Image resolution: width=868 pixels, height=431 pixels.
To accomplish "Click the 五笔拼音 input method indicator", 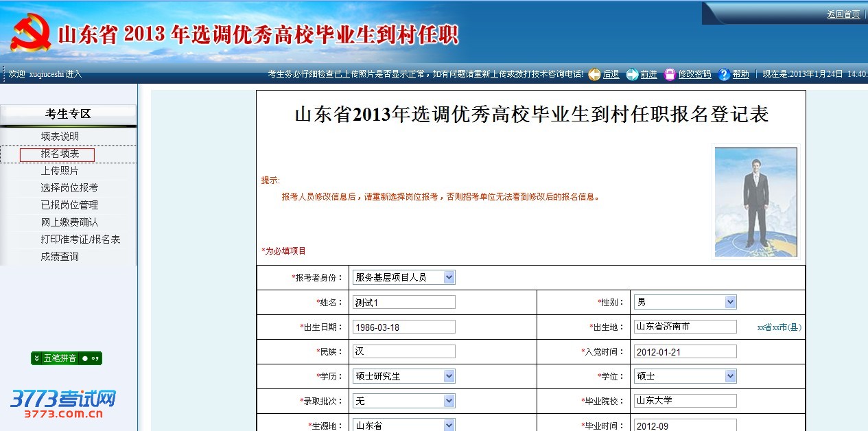I will tap(66, 358).
